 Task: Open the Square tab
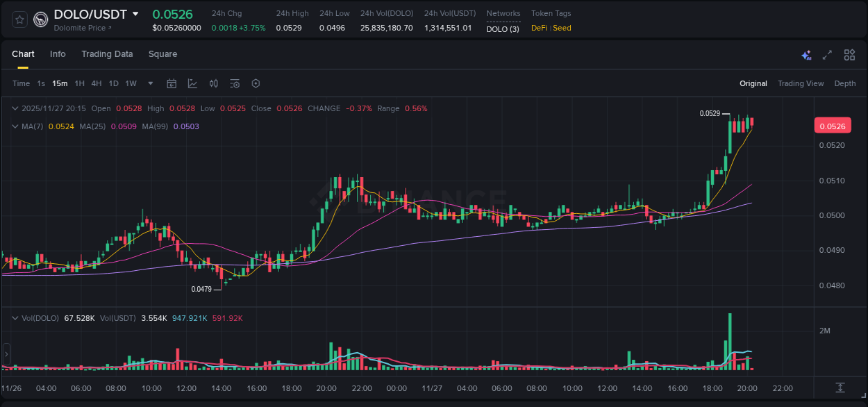click(162, 54)
